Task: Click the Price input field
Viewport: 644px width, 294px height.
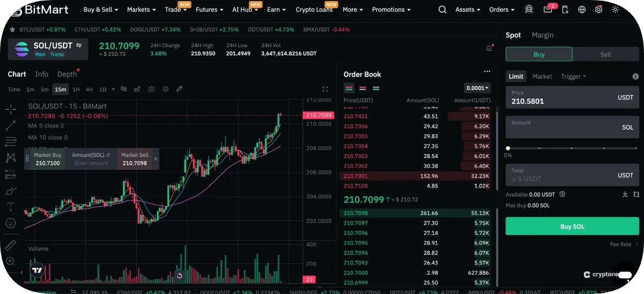Action: (x=572, y=97)
